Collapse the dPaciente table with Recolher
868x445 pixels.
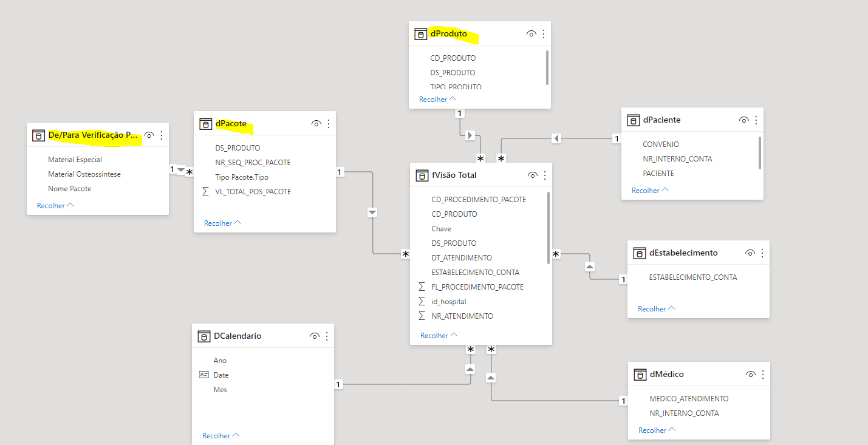(650, 191)
